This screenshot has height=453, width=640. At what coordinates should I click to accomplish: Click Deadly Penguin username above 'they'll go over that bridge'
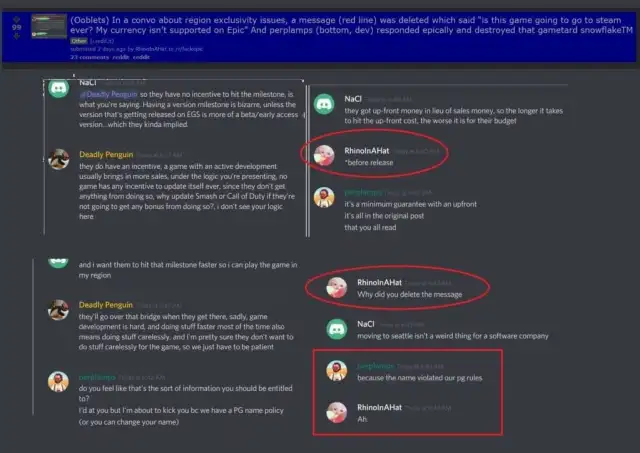106,305
